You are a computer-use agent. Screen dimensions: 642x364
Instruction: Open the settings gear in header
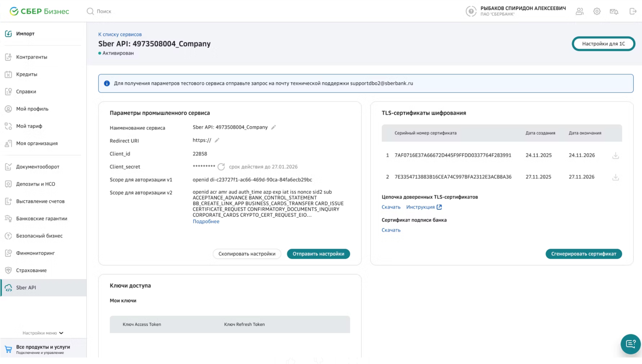point(597,11)
